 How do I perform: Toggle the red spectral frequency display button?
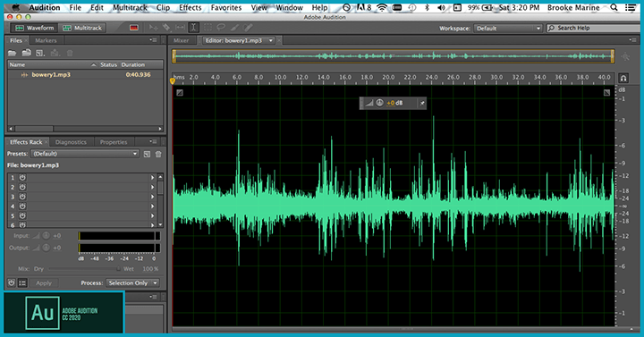point(134,28)
